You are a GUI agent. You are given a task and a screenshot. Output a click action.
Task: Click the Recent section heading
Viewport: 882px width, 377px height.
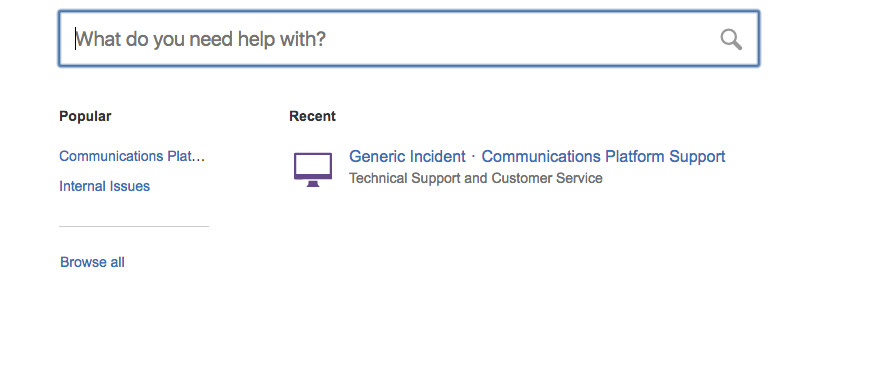click(x=312, y=116)
